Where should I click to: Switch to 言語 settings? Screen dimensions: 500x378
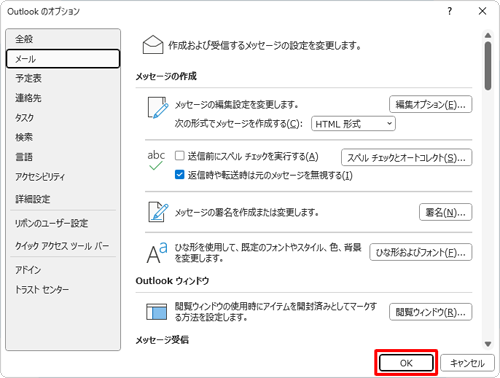click(63, 157)
